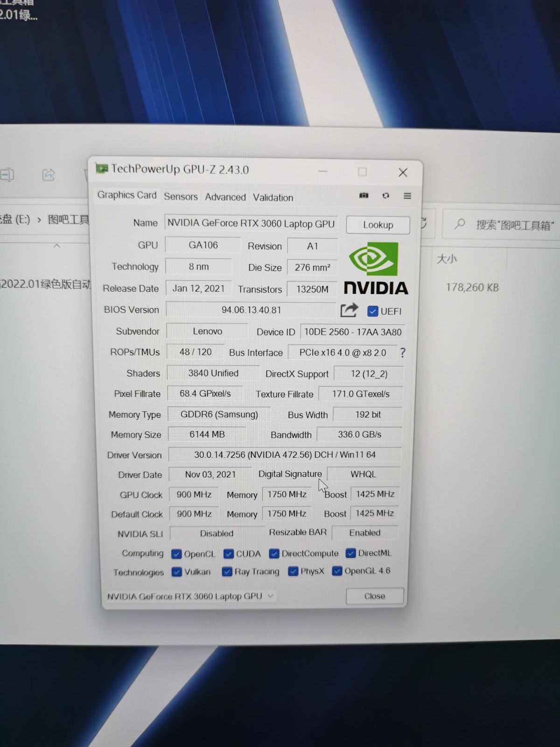Click the DirectX Support value 12 (12_2)
560x747 pixels.
pyautogui.click(x=369, y=374)
